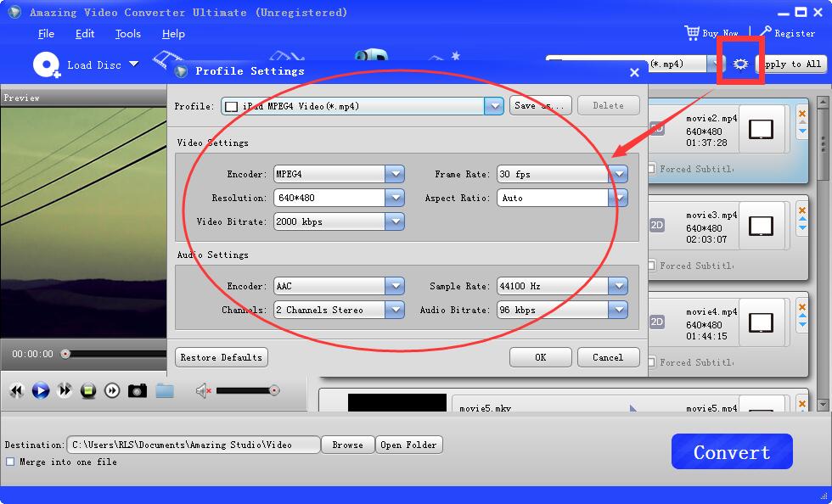Viewport: 832px width, 504px height.
Task: Click the Buy Now shopping cart
Action: click(x=691, y=33)
